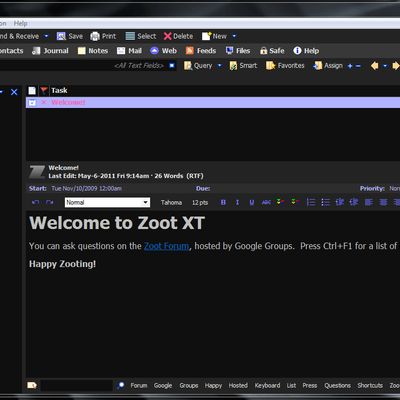Click the document icon column header
The image size is (400, 400).
[32, 90]
